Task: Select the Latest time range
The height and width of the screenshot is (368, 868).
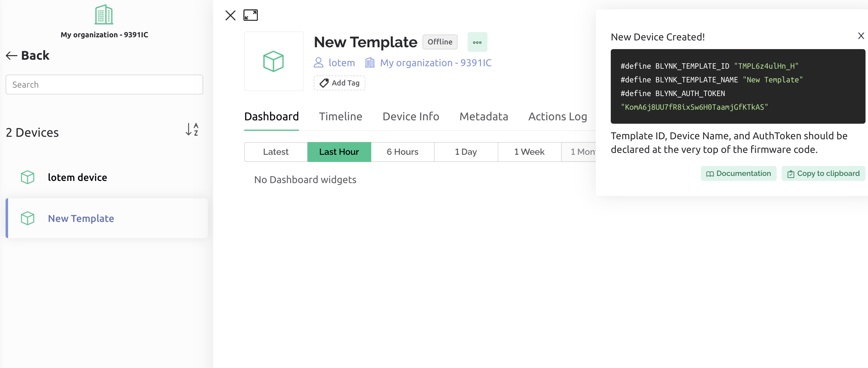Action: click(x=276, y=152)
